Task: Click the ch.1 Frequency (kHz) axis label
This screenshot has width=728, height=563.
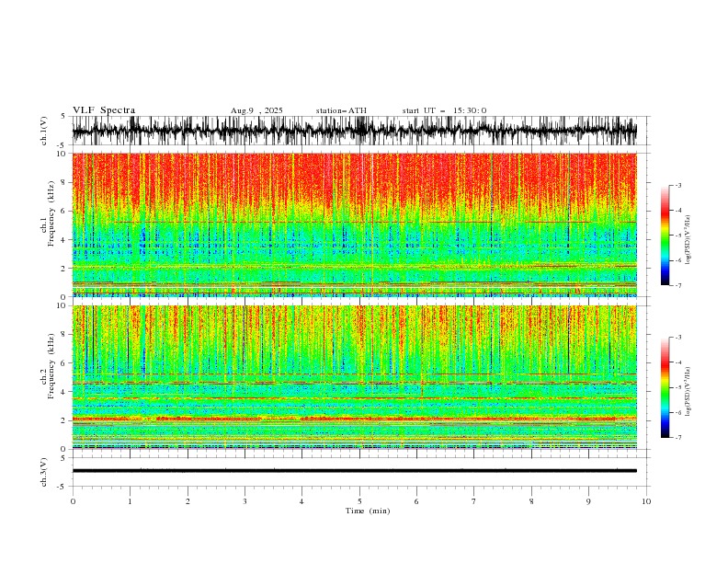Action: coord(48,213)
